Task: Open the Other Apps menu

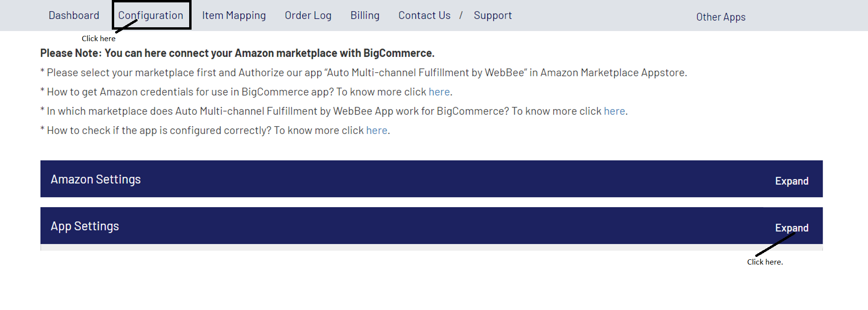Action: 720,17
